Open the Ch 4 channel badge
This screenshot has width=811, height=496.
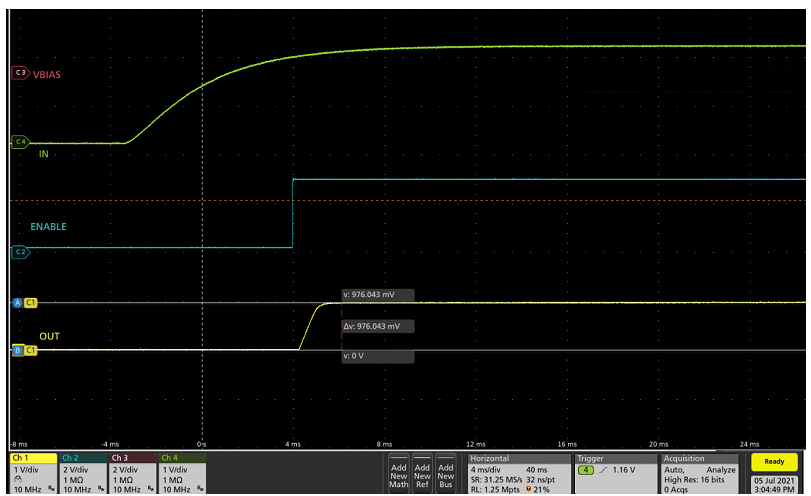pos(182,473)
